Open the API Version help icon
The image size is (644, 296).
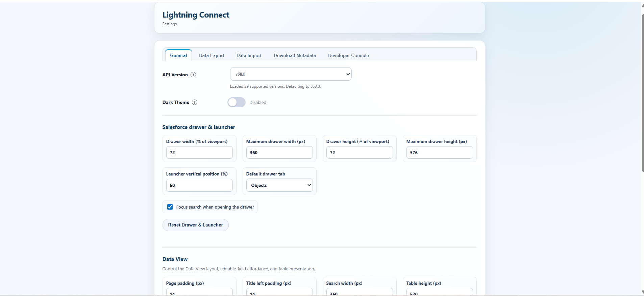pyautogui.click(x=193, y=75)
